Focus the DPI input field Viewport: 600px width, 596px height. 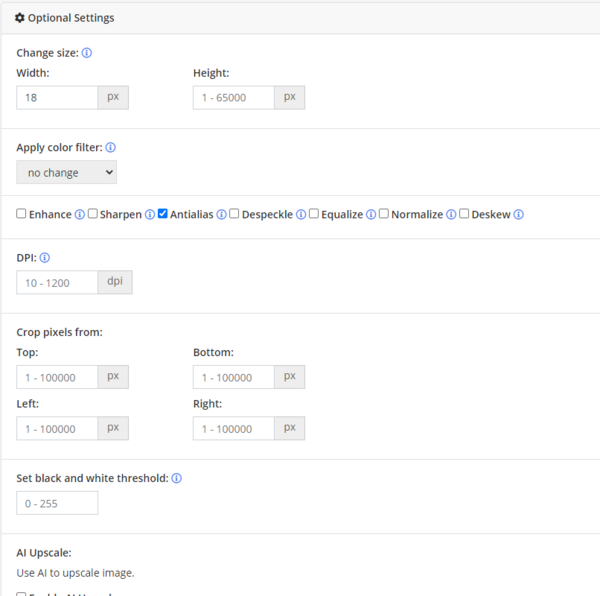[57, 283]
